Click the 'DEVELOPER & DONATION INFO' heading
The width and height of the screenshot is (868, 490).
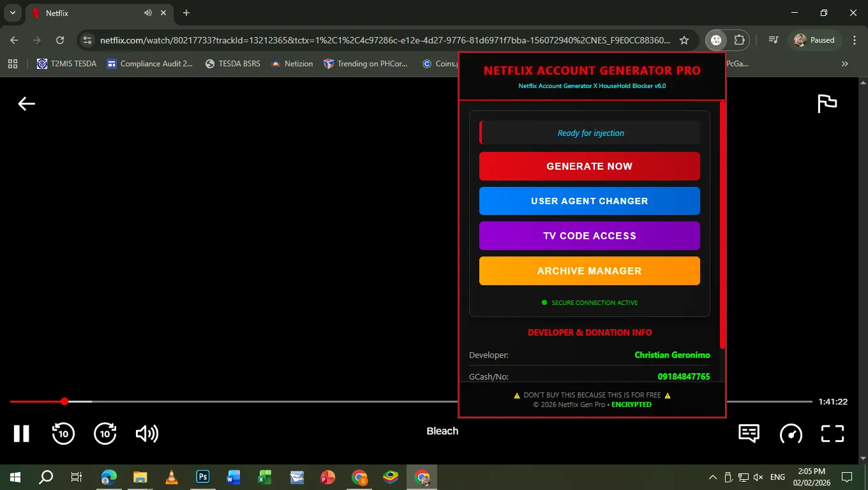point(590,332)
